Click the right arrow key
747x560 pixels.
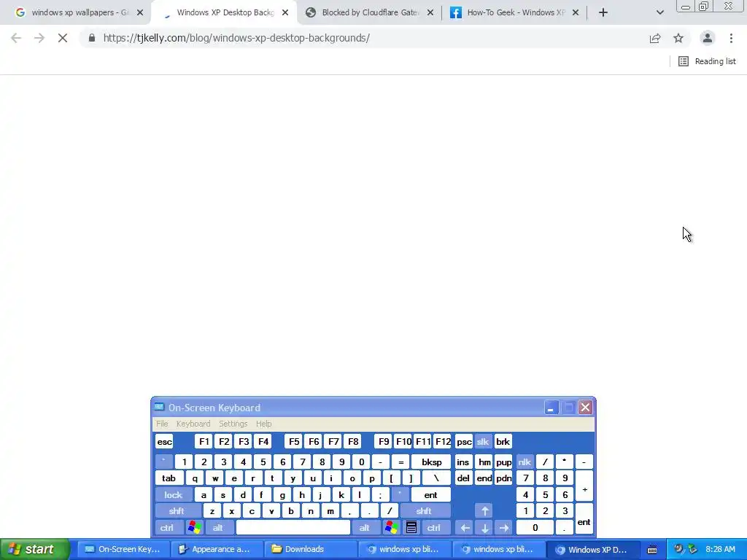click(504, 528)
